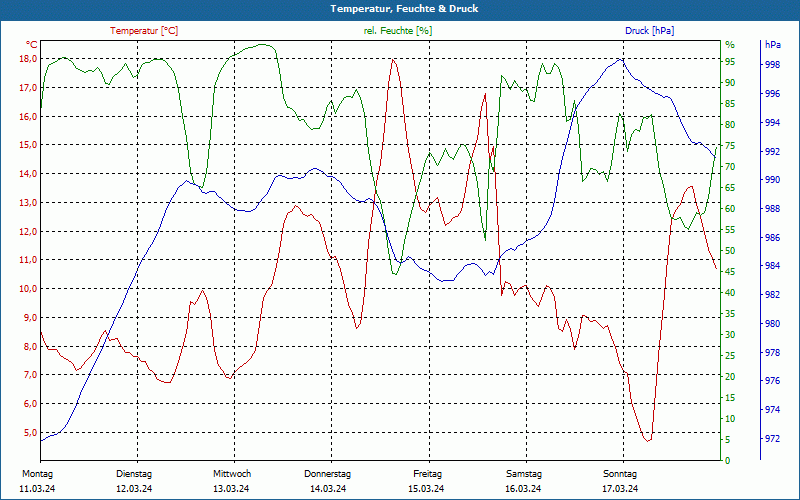
Task: Click the 'Freitag' day label
Action: pos(428,474)
